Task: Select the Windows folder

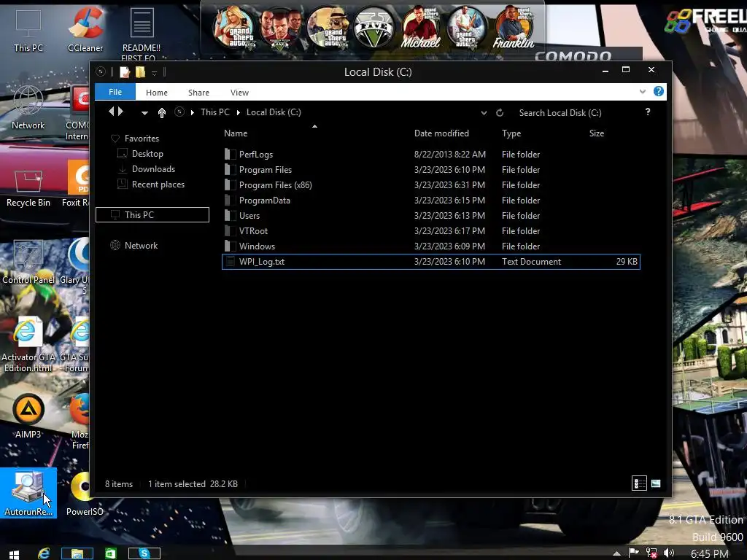Action: coord(430,246)
